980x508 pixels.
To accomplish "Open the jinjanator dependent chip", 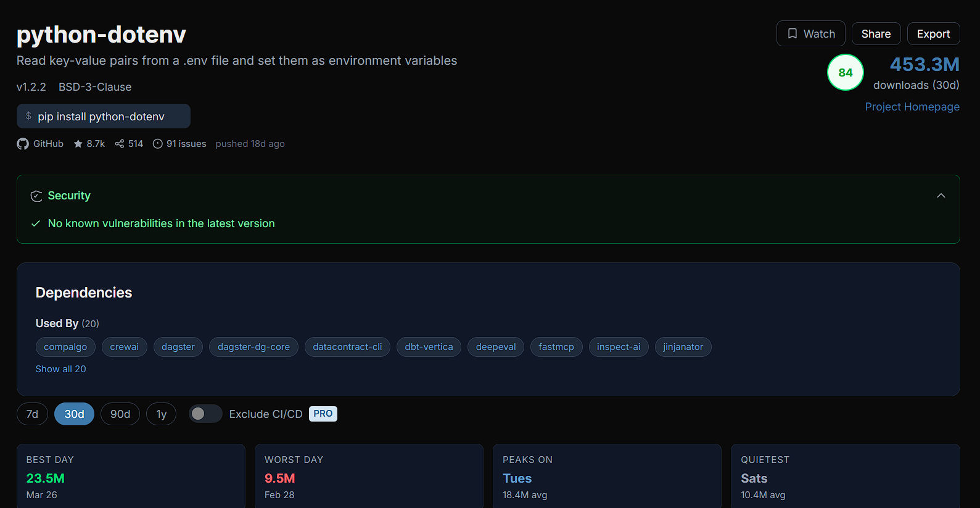I will [683, 347].
